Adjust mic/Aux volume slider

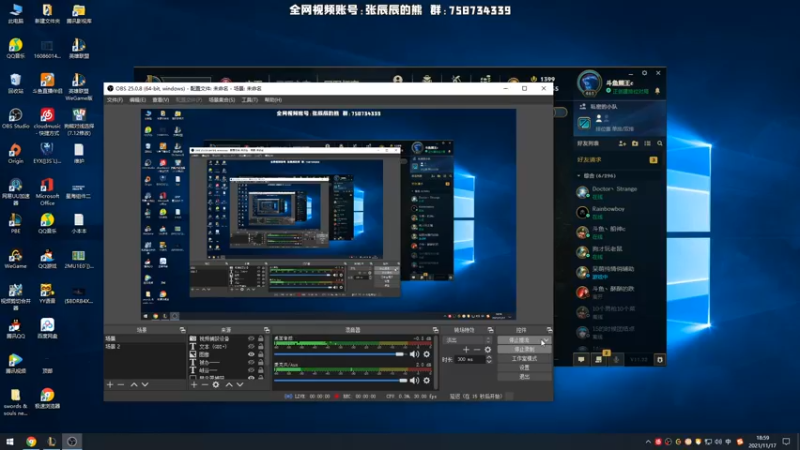pyautogui.click(x=341, y=380)
